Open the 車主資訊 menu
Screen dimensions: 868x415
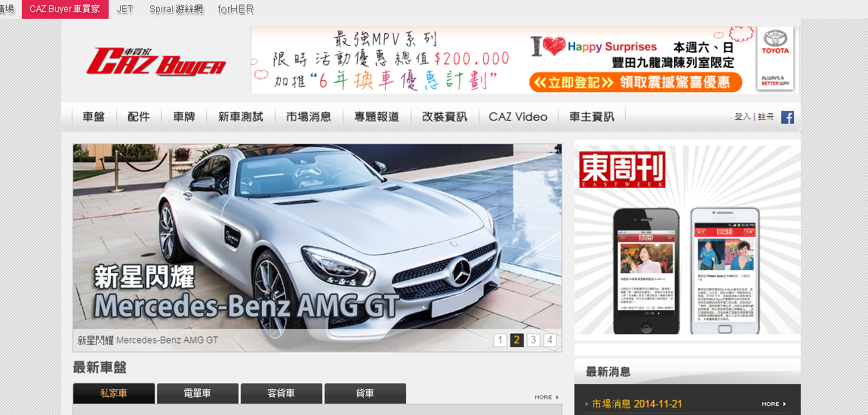[x=592, y=117]
